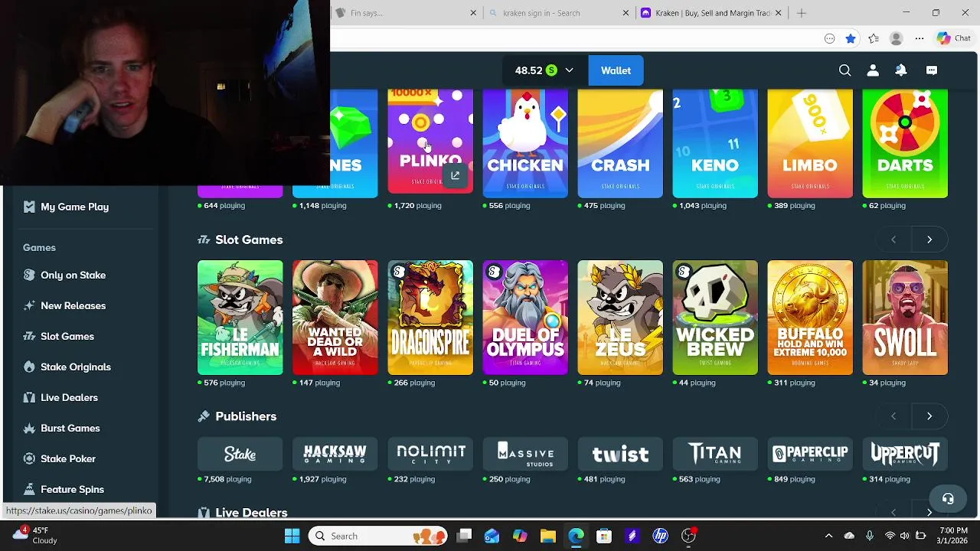Open Edge settings and more ellipsis

click(919, 38)
